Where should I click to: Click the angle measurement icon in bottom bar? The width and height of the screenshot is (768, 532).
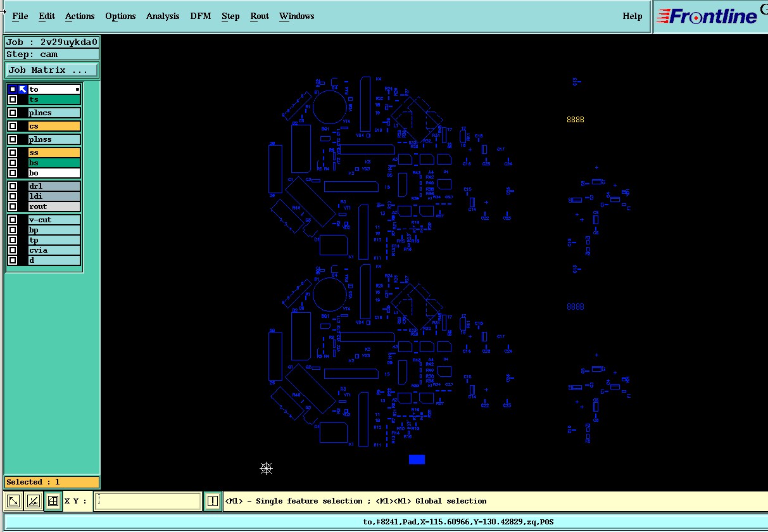[x=33, y=502]
